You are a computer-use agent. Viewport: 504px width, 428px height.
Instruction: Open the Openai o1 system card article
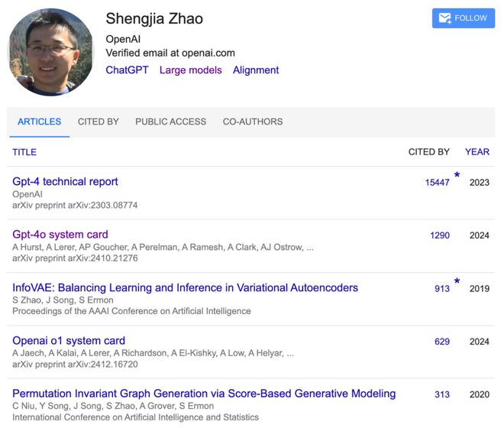click(69, 341)
